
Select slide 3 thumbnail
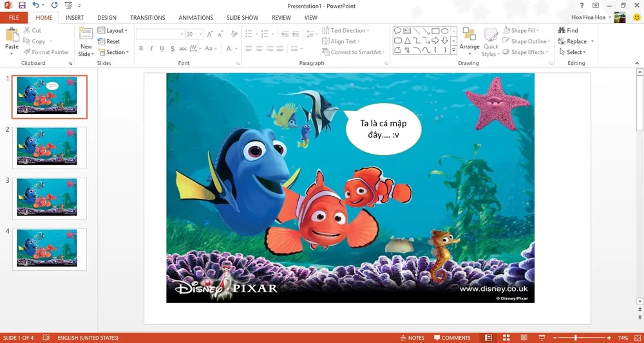point(50,199)
